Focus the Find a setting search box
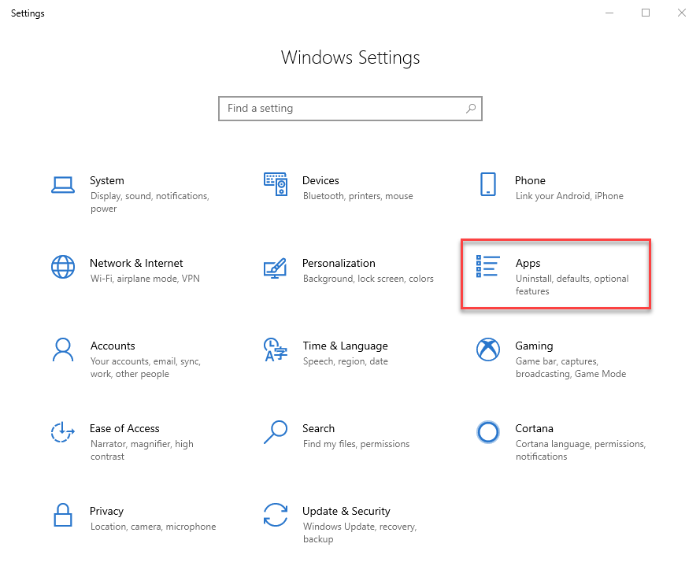 click(x=350, y=109)
